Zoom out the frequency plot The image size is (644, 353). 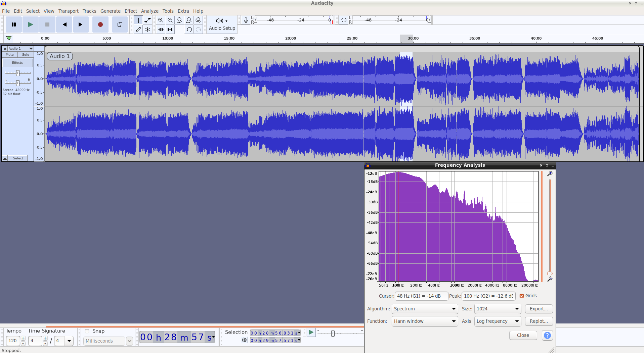pos(550,279)
